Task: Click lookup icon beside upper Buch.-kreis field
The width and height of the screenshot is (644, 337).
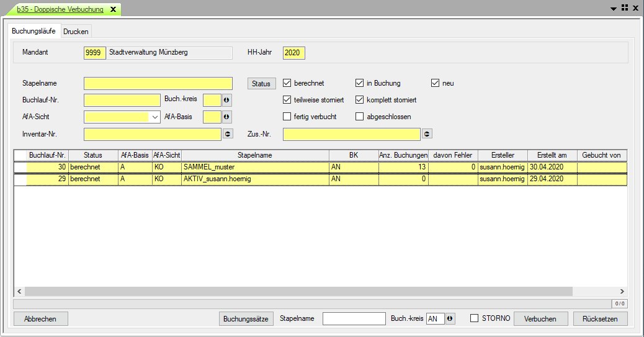Action: 226,100
